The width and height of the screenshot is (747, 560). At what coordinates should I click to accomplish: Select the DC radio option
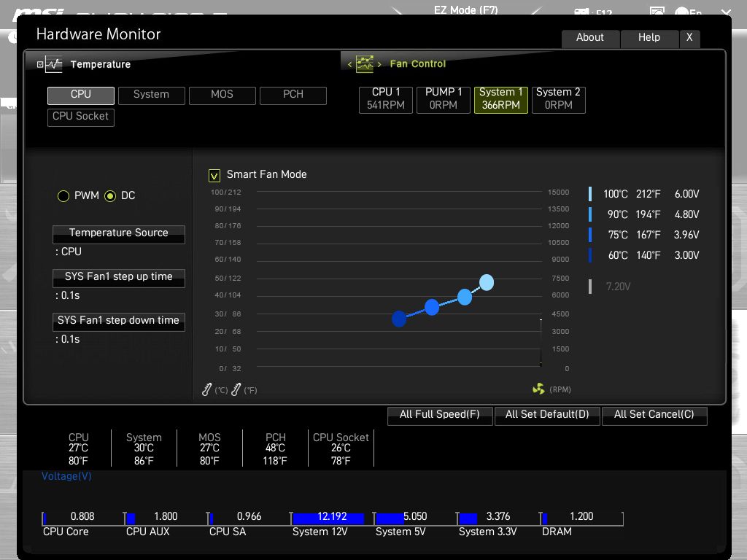(x=110, y=196)
